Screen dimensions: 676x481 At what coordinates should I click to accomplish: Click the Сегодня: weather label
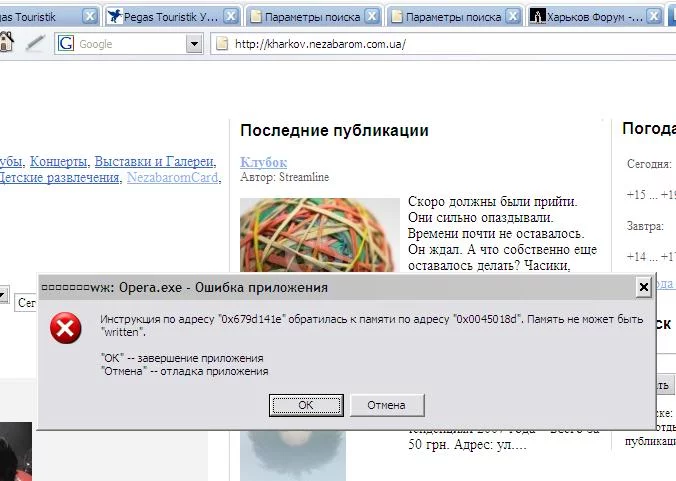tap(649, 164)
